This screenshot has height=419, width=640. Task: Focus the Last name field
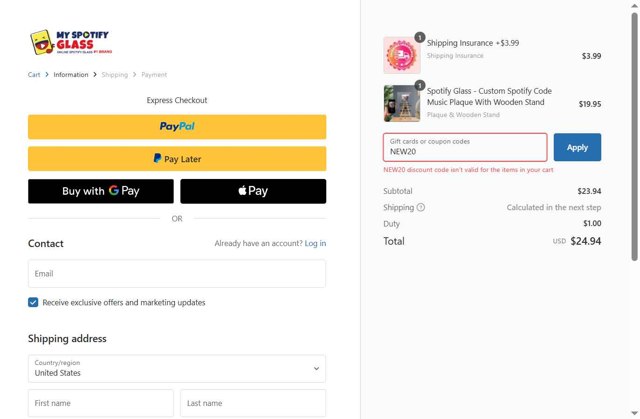[x=253, y=403]
